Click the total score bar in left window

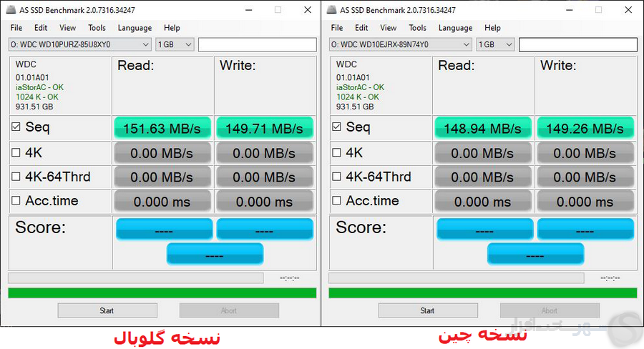tap(215, 254)
